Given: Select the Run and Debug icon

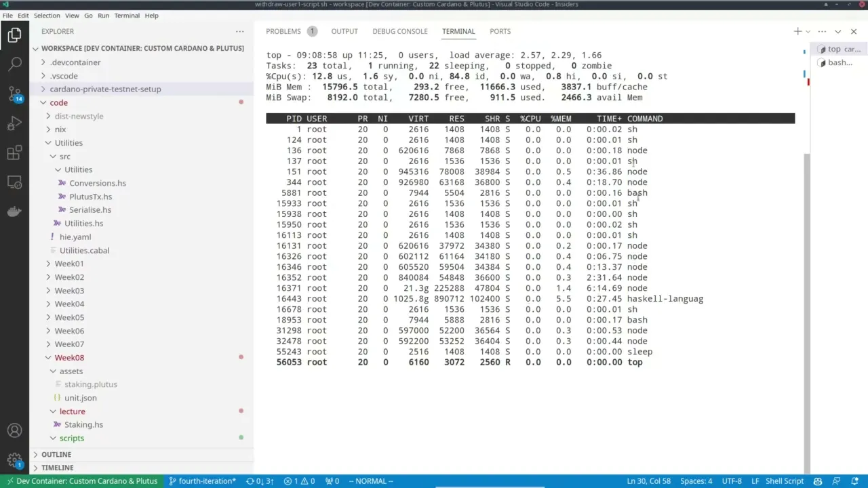Looking at the screenshot, I should tap(15, 123).
